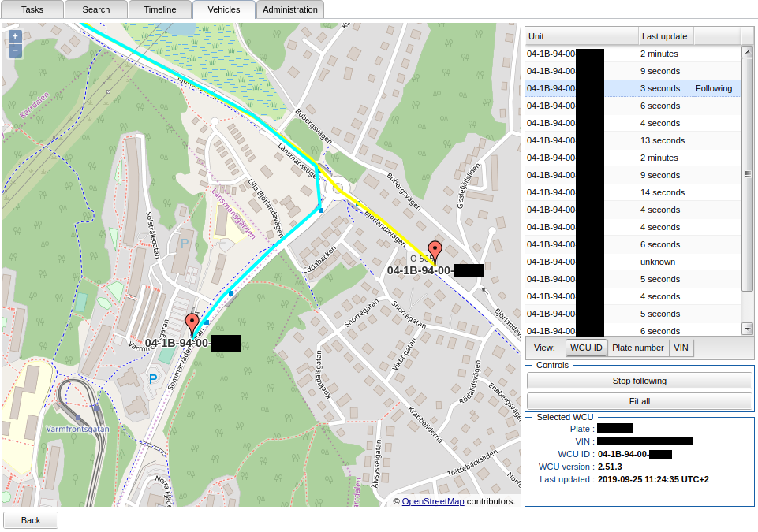Click the map zoom in plus button

[x=15, y=35]
